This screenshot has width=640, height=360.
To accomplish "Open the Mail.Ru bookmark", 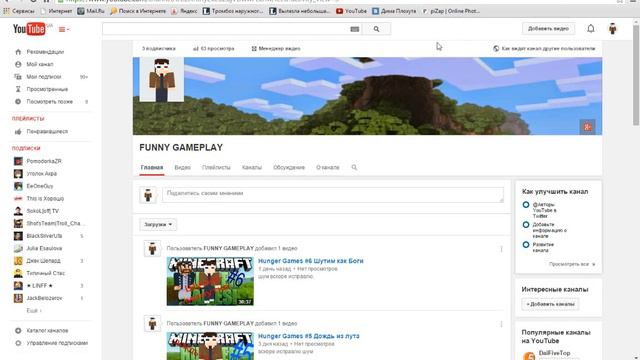I will (91, 11).
